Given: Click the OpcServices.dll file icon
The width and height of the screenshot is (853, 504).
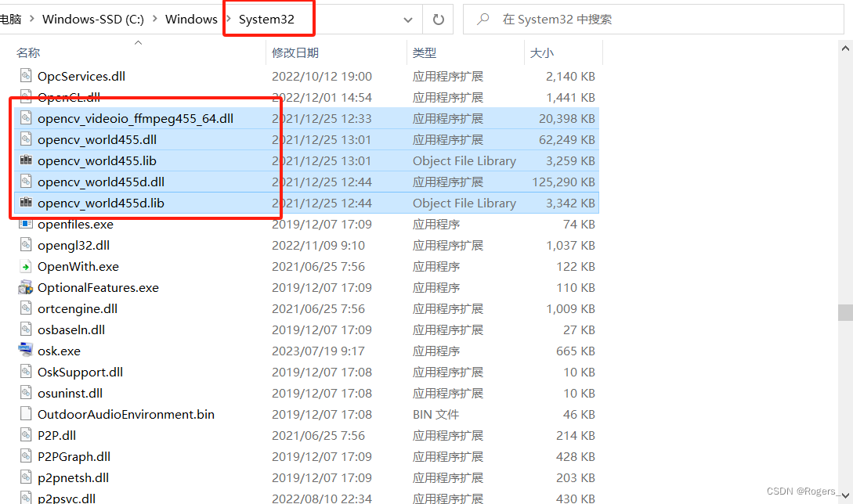Looking at the screenshot, I should [25, 76].
